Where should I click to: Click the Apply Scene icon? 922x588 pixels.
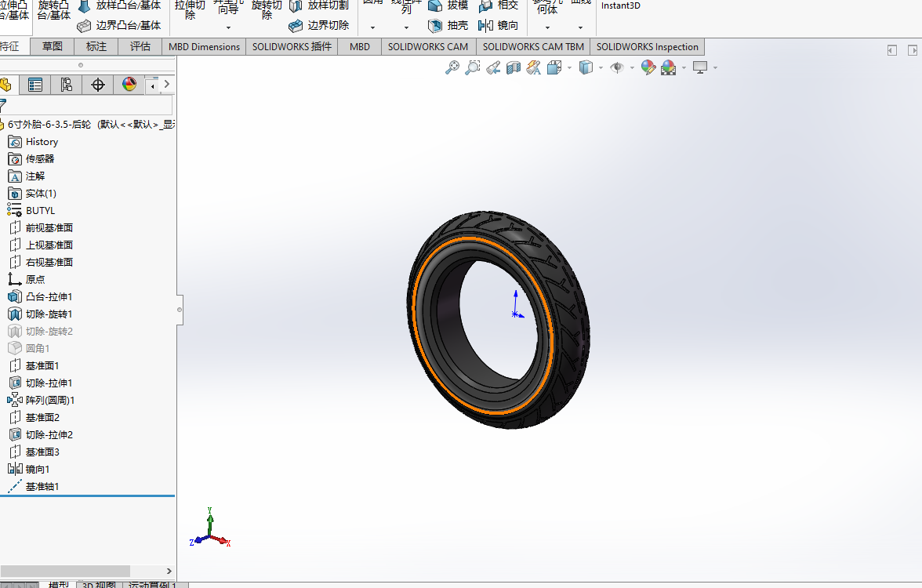669,67
